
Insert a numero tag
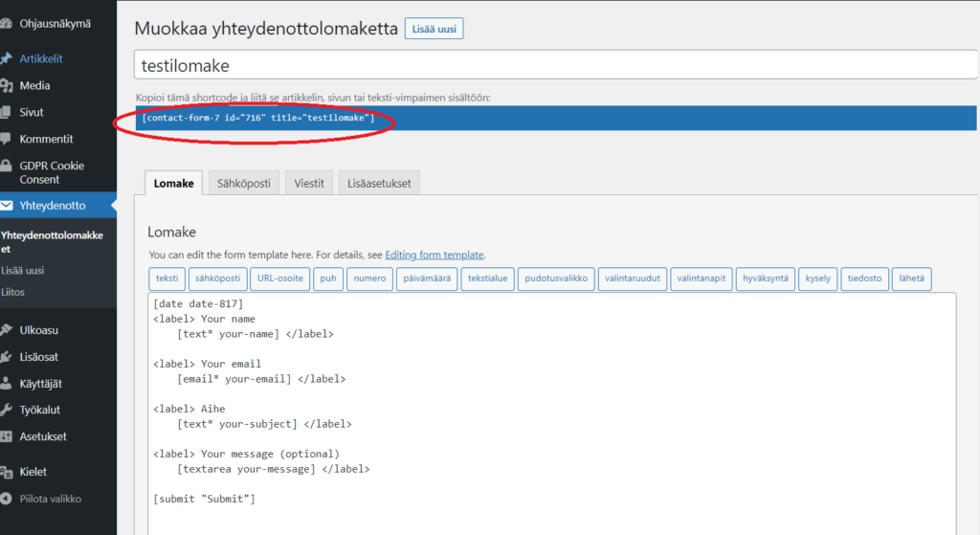[369, 279]
